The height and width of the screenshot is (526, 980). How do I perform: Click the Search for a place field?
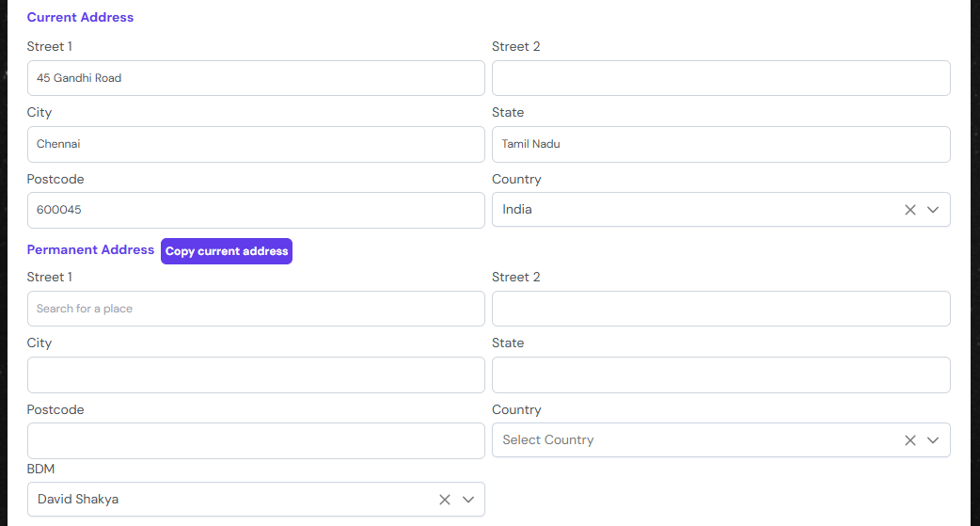click(x=256, y=309)
